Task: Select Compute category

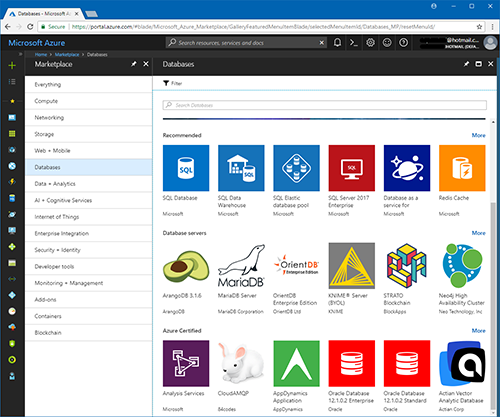Action: coord(89,101)
